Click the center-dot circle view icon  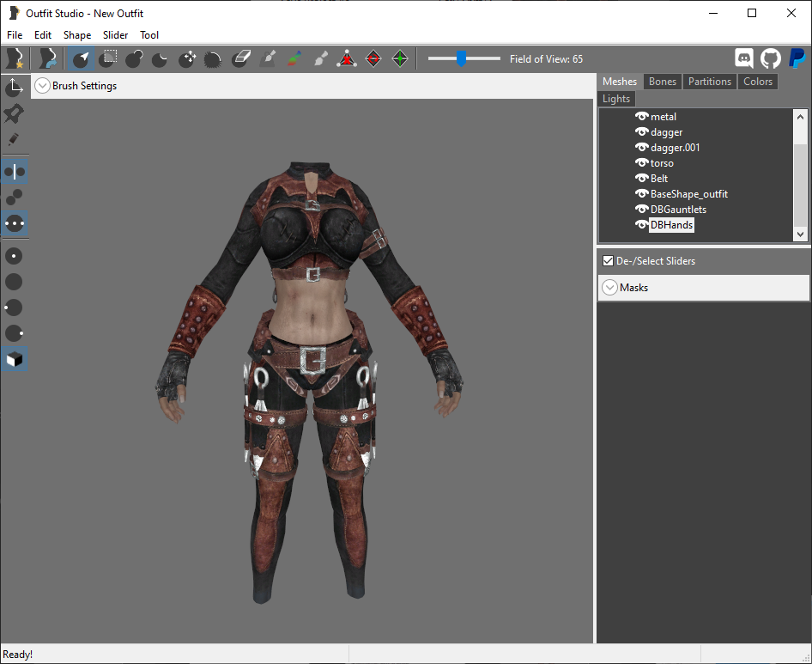pos(14,256)
